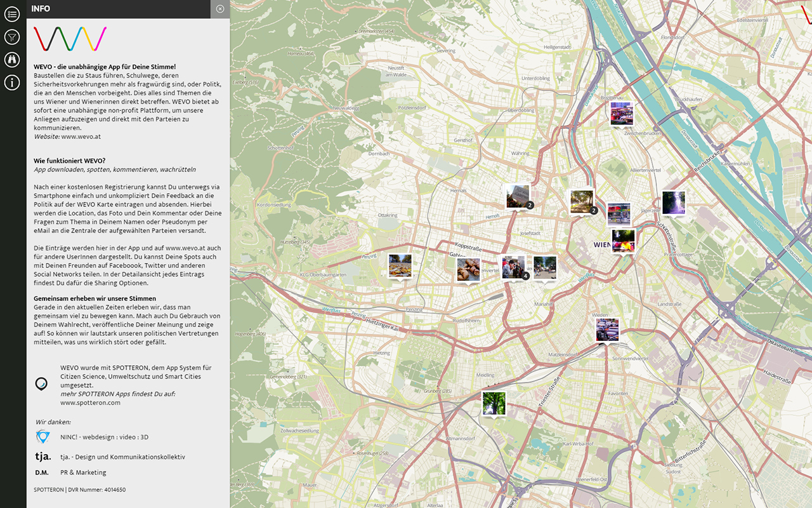812x508 pixels.
Task: Open the filter funnel icon
Action: (12, 37)
